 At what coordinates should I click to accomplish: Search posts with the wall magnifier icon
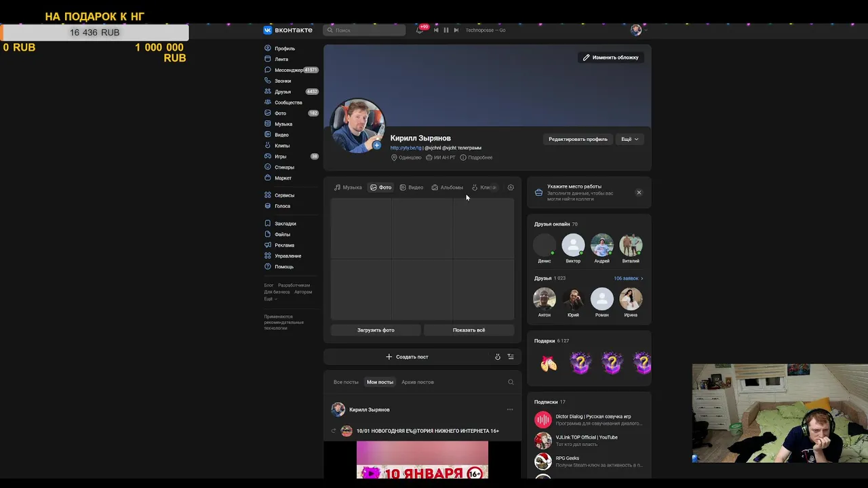click(511, 382)
